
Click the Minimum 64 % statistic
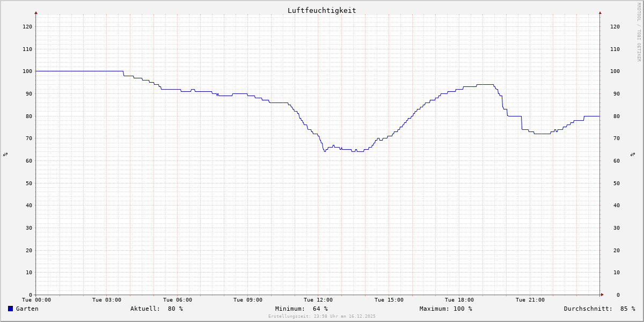301,309
